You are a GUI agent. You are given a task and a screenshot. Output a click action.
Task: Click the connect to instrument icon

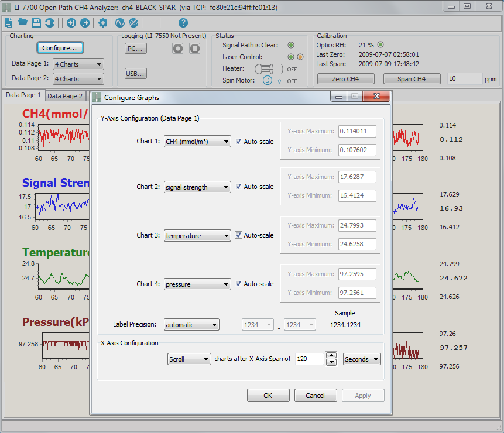[x=71, y=23]
